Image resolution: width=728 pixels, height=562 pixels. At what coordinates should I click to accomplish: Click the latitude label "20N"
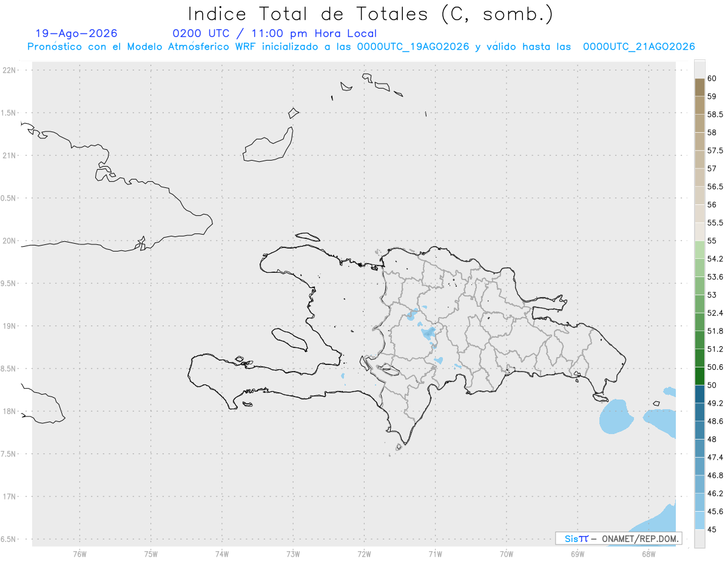(x=9, y=241)
